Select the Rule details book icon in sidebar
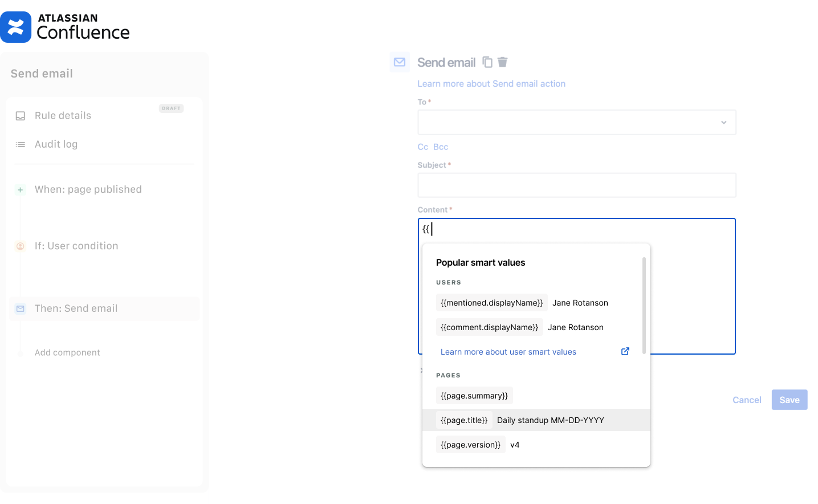 tap(20, 115)
